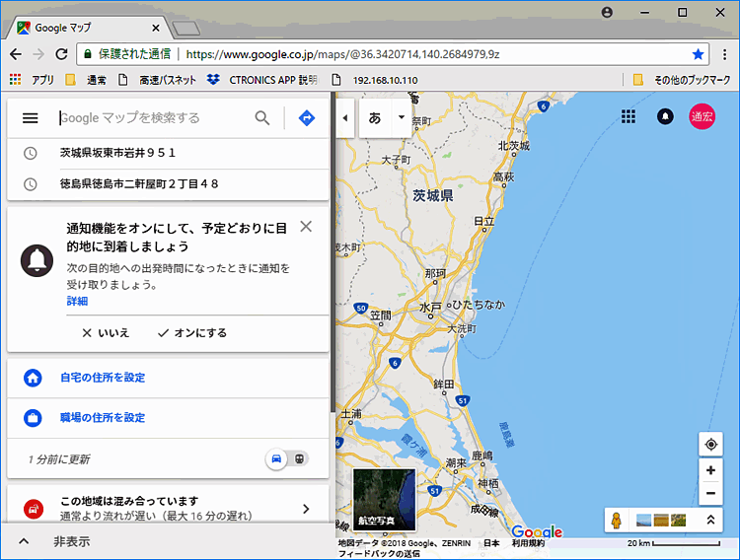Collapse the side panel with the arrow

(x=345, y=118)
